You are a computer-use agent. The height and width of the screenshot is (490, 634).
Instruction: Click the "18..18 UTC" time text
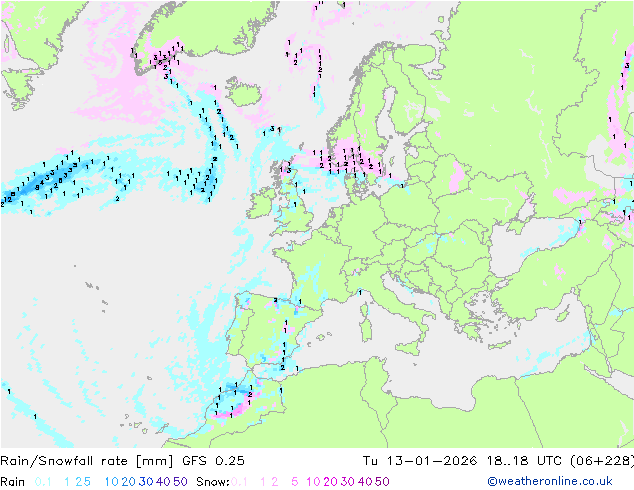pyautogui.click(x=524, y=461)
